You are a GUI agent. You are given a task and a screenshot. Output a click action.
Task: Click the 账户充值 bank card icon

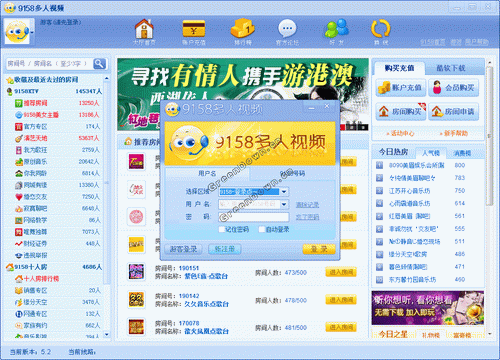click(194, 29)
